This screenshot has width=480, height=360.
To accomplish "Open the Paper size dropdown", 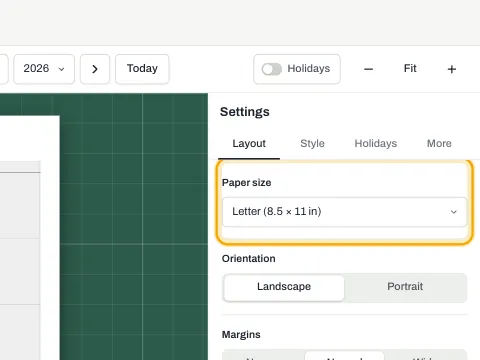I will 345,212.
